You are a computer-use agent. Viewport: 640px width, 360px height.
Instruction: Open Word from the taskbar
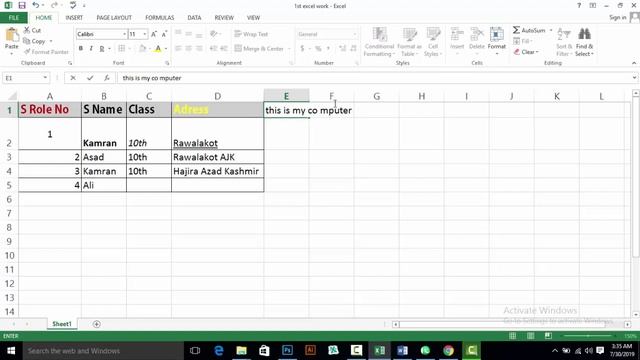(402, 351)
